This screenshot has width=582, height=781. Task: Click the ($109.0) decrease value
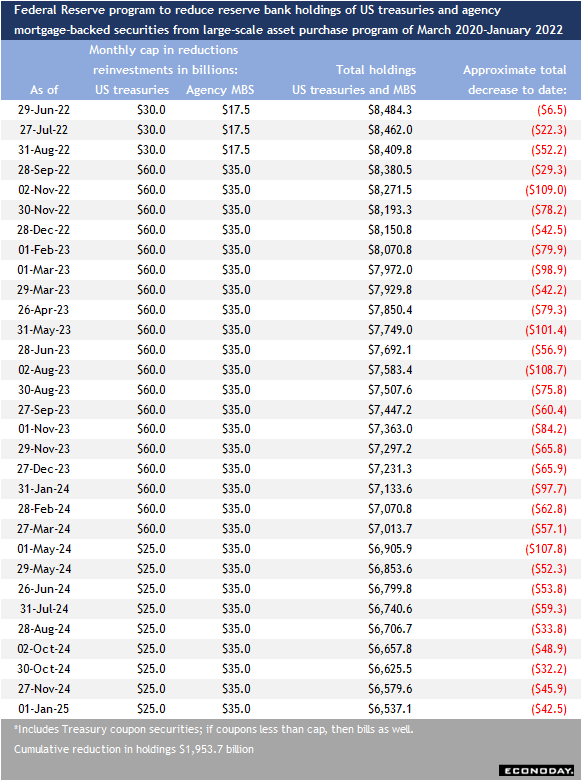coord(546,190)
